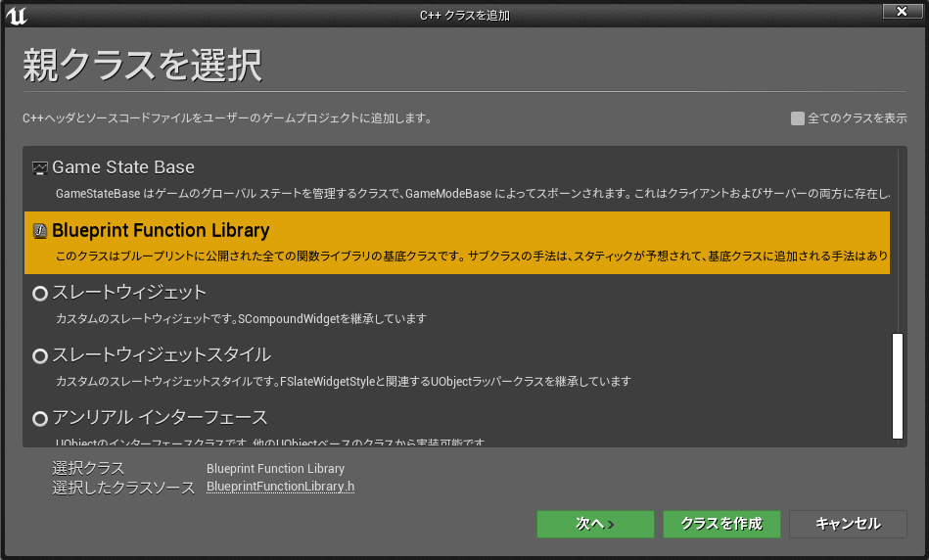Click the クラスを作成 button

[721, 524]
